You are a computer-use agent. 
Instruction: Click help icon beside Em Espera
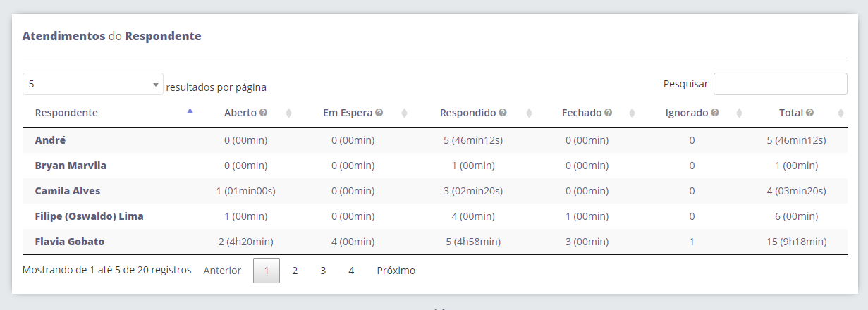[x=379, y=113]
